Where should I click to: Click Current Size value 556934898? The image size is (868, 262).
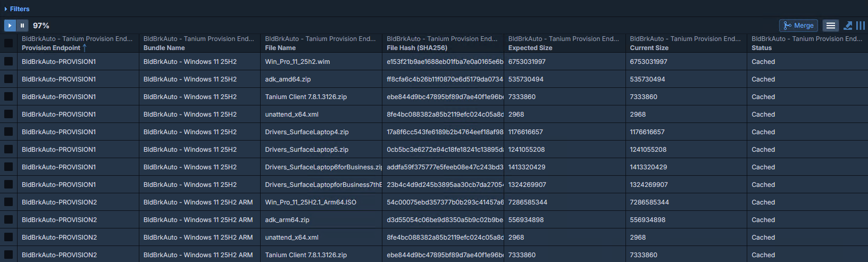coord(648,220)
